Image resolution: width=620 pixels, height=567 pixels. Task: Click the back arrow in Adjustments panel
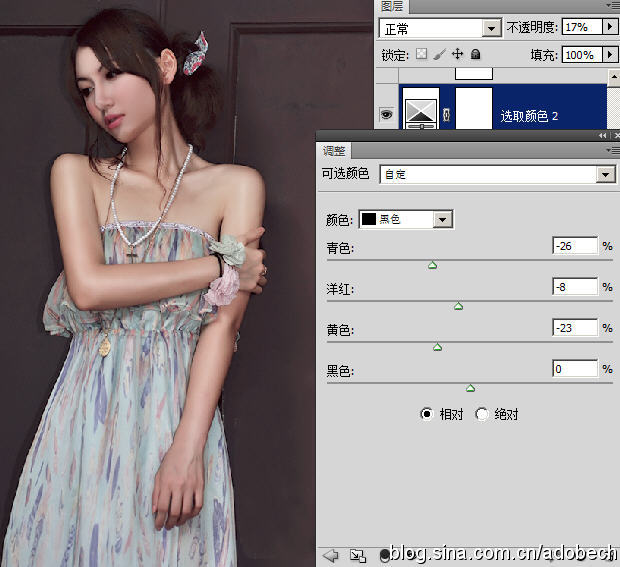[x=331, y=555]
